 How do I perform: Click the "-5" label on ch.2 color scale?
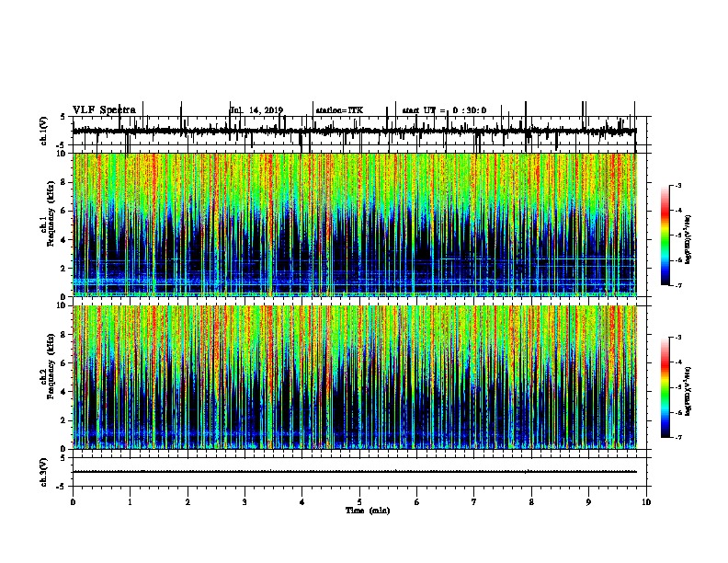click(x=678, y=387)
